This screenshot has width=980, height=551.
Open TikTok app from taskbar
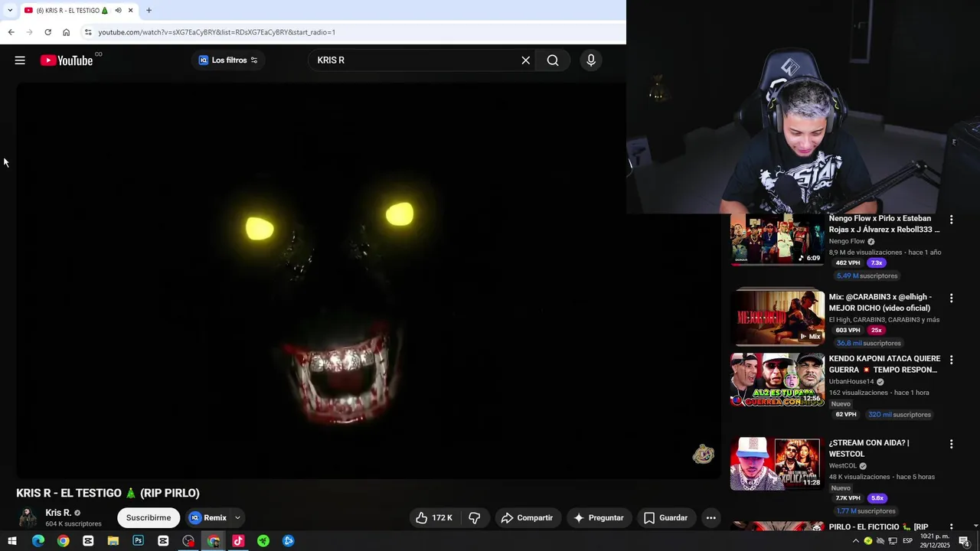click(x=238, y=541)
